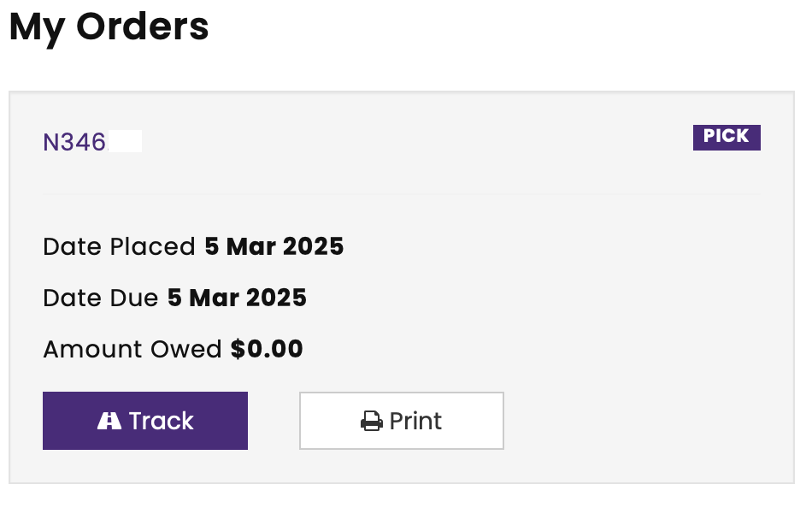The width and height of the screenshot is (812, 508).
Task: Click the white redacted box beside N346
Action: [124, 141]
